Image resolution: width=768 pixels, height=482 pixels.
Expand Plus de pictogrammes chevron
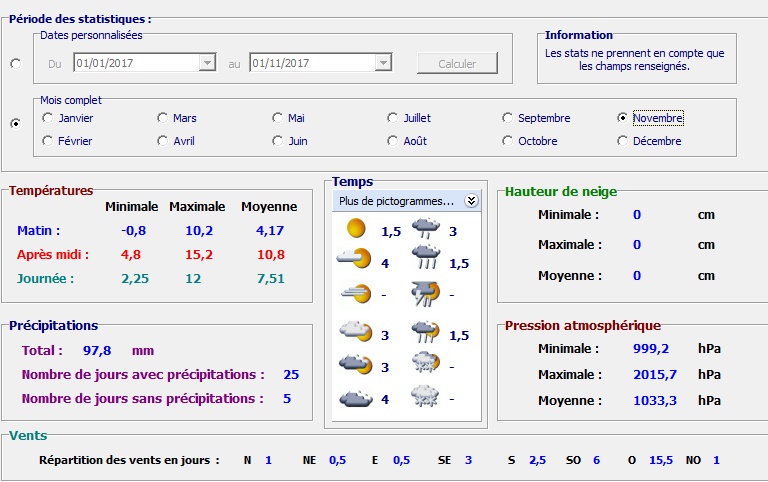pyautogui.click(x=471, y=201)
